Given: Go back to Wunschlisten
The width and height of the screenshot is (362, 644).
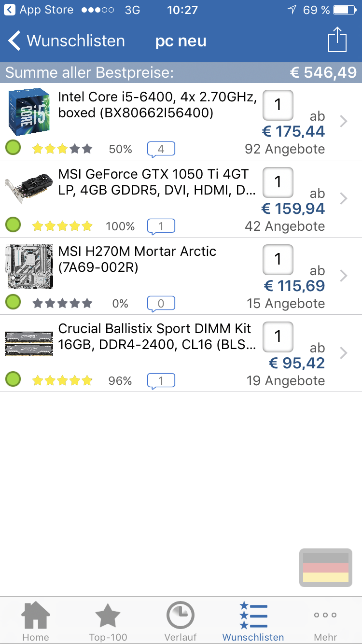Looking at the screenshot, I should pos(67,41).
